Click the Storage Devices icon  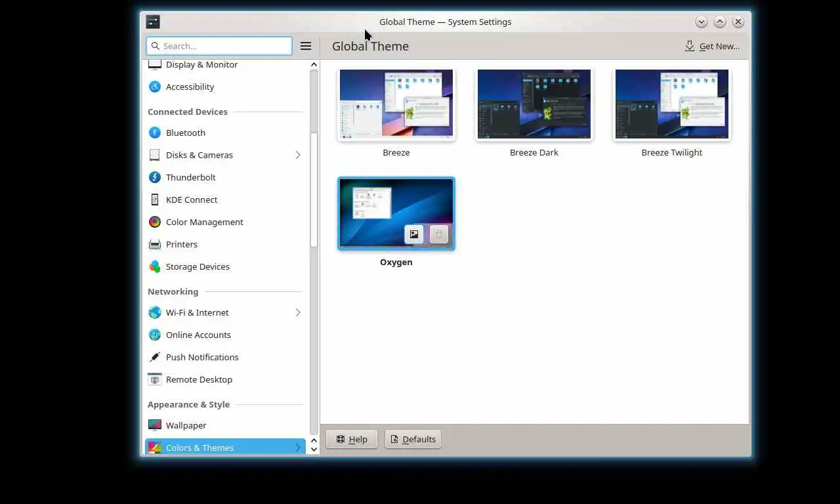pos(154,266)
